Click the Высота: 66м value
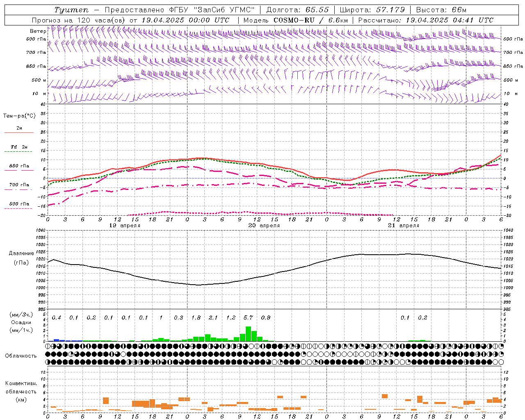525x420 pixels. coord(441,10)
